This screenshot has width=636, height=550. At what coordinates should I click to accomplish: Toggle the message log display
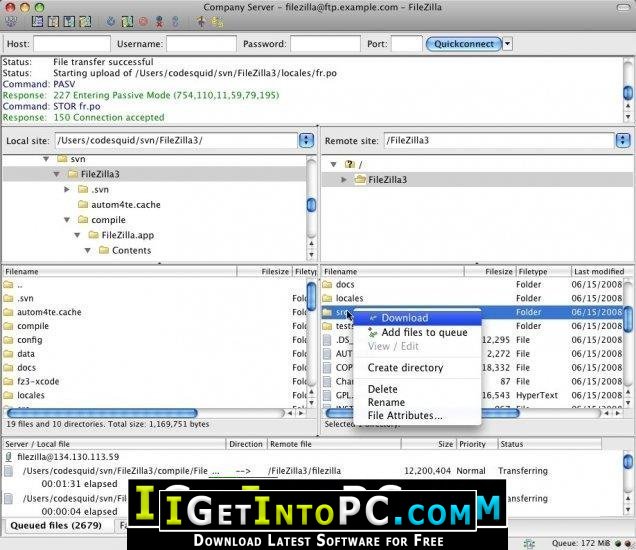tap(37, 21)
